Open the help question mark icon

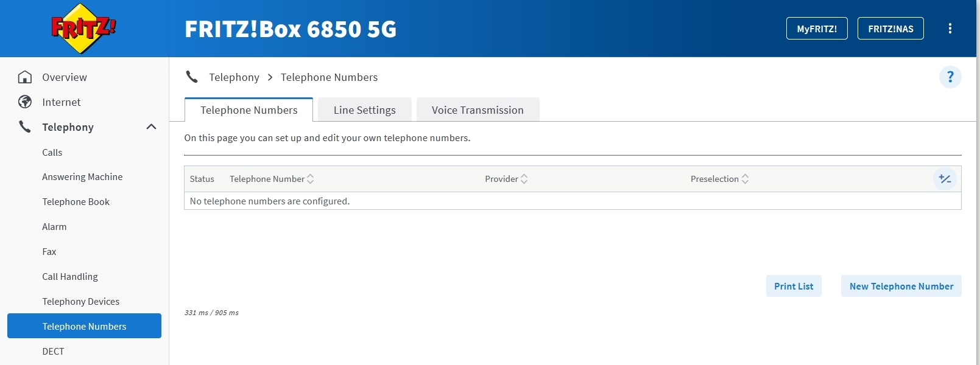click(950, 77)
